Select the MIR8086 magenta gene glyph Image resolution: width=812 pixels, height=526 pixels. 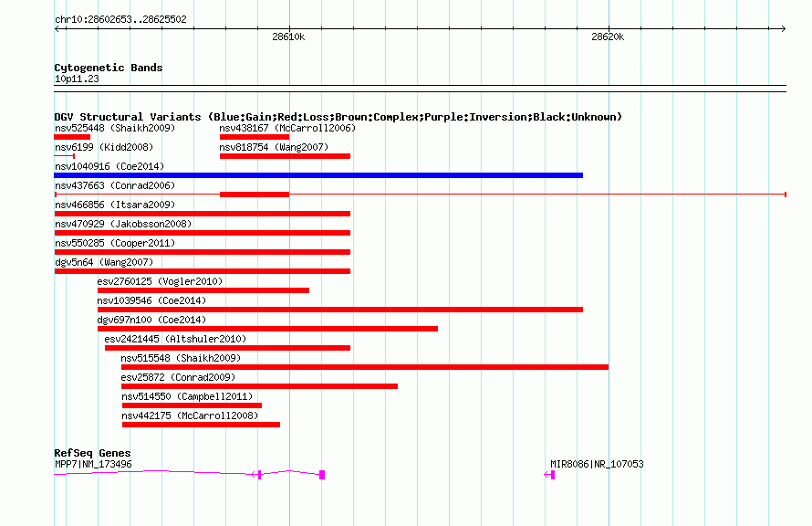(550, 475)
